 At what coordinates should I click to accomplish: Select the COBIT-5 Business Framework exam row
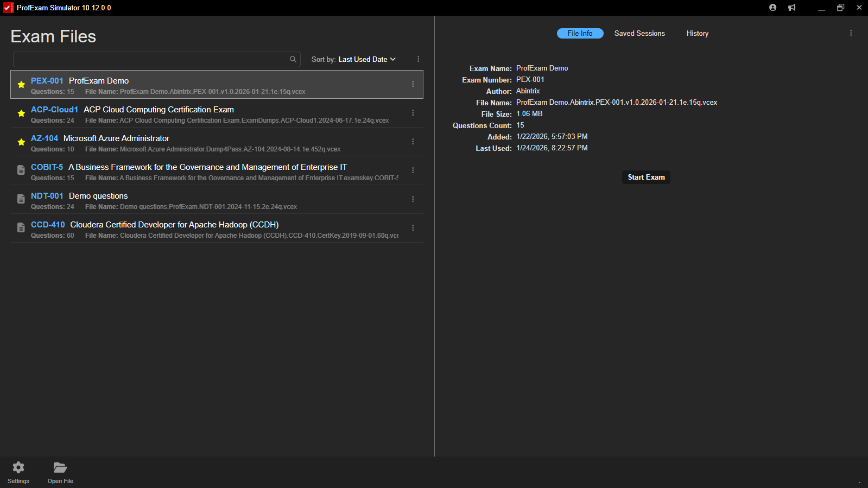click(x=217, y=171)
